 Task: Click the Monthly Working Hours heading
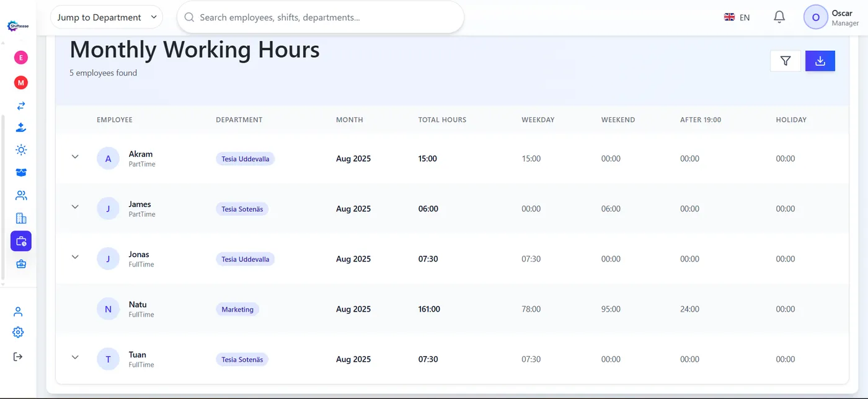point(195,50)
